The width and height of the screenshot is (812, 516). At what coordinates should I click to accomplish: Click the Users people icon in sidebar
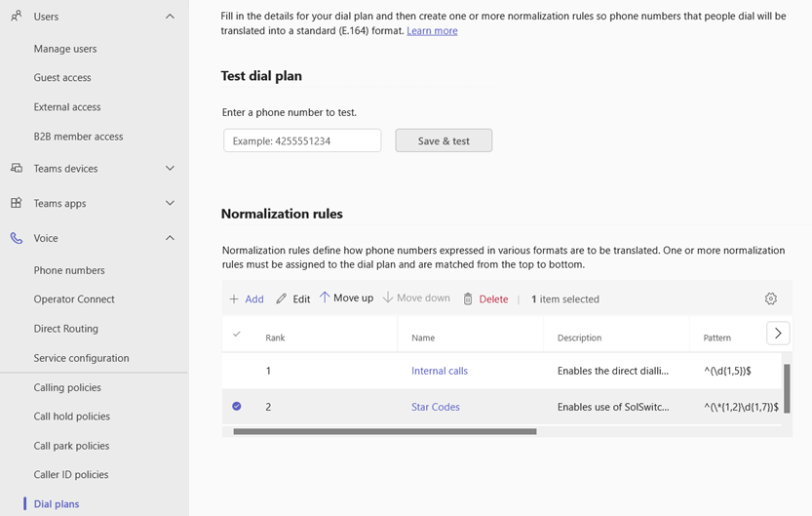point(17,16)
